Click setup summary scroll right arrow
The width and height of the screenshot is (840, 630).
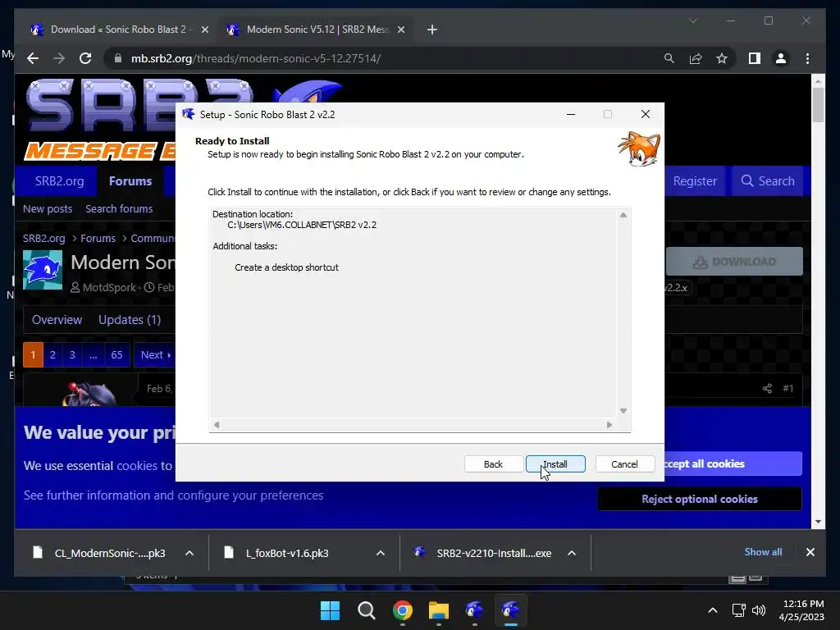coord(609,425)
